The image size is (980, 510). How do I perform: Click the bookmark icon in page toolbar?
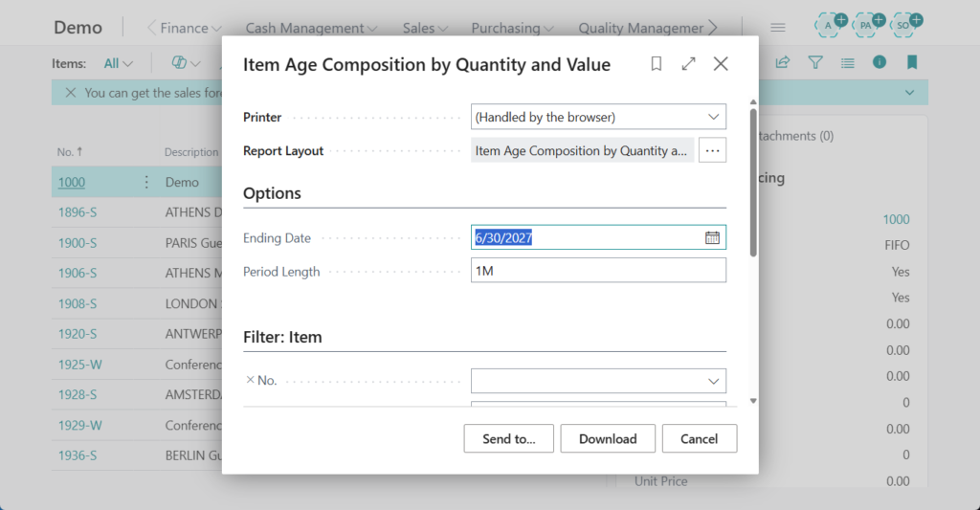tap(911, 63)
